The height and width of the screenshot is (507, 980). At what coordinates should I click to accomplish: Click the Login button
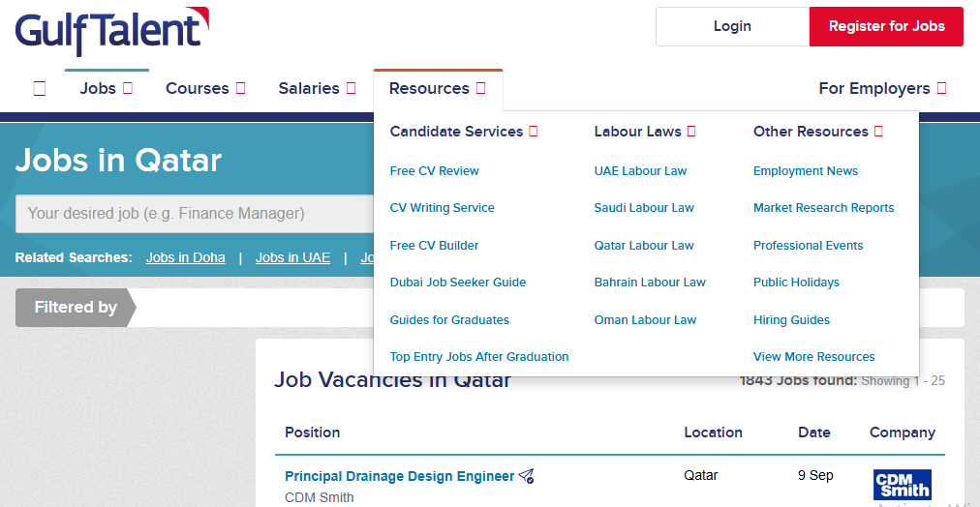tap(732, 26)
